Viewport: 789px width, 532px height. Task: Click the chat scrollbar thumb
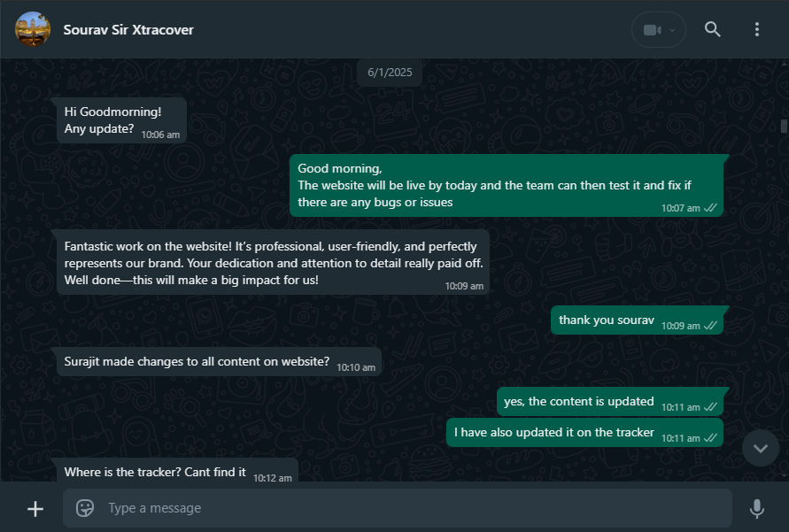(x=784, y=126)
